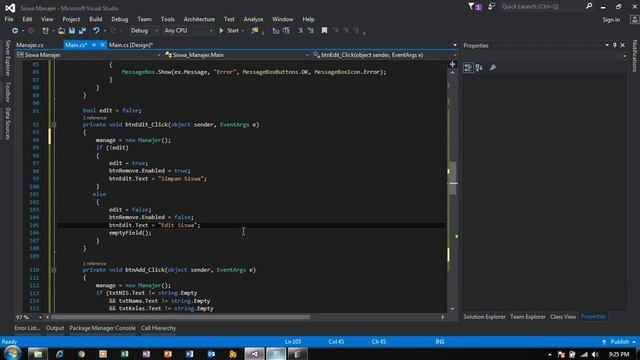Open the Start button dropdown arrow
The image size is (640, 360).
click(243, 31)
